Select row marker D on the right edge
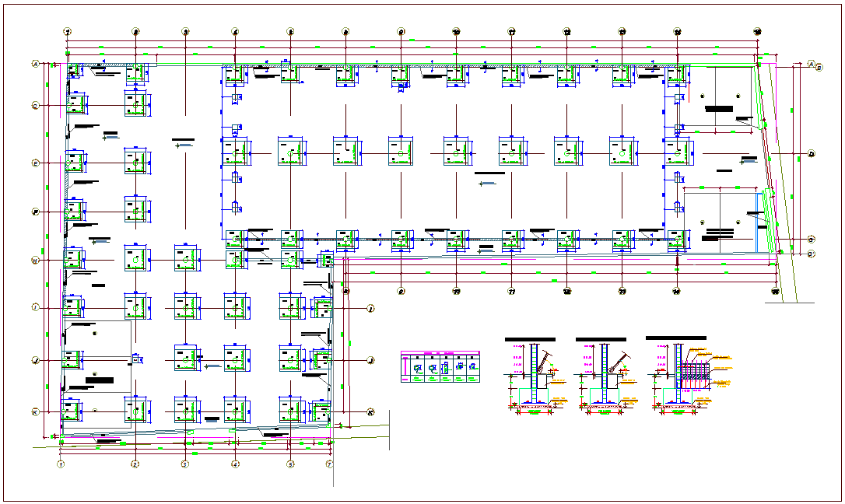Image resolution: width=845 pixels, height=504 pixels. tap(811, 154)
